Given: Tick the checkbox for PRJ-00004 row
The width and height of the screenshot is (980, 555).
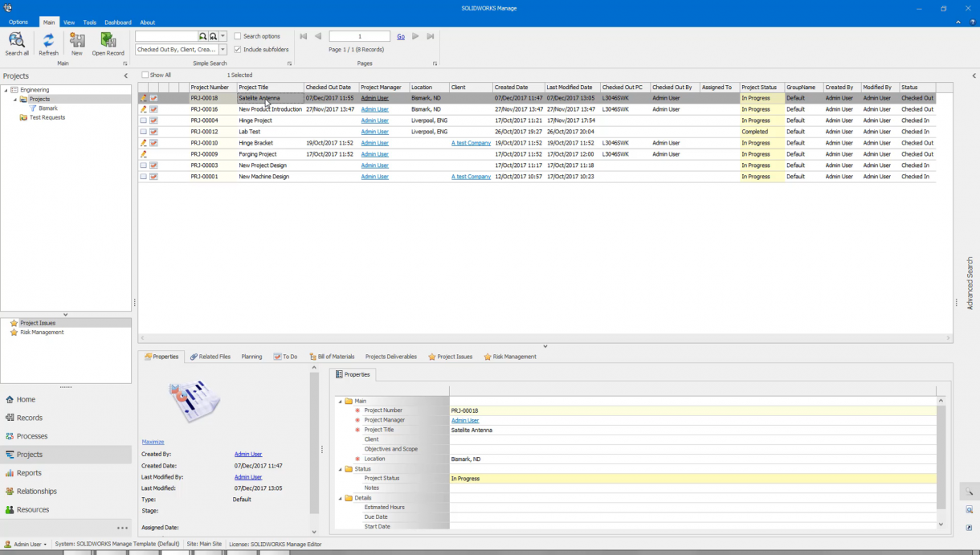Looking at the screenshot, I should [x=144, y=120].
